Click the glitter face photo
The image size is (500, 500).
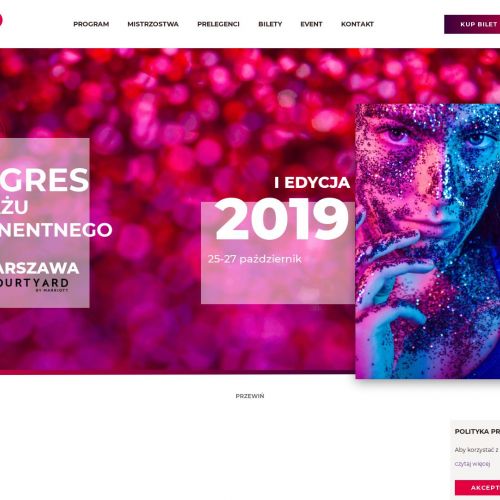coord(428,241)
